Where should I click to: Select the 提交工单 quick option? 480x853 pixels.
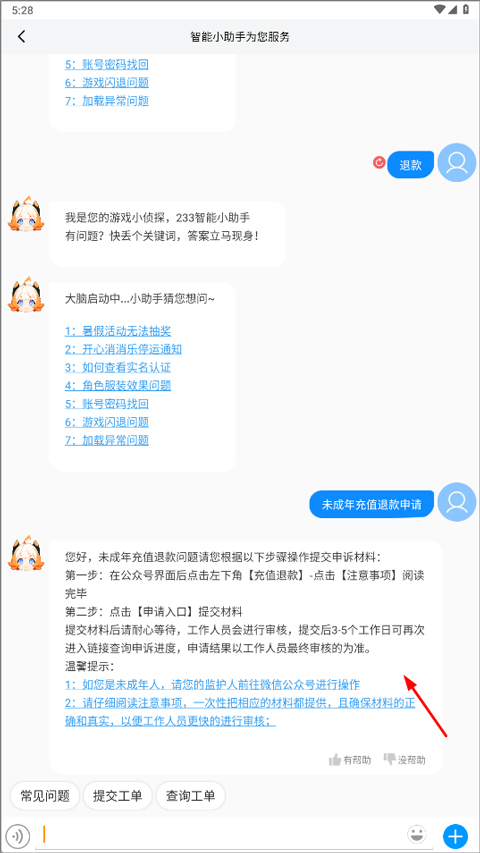coord(118,796)
